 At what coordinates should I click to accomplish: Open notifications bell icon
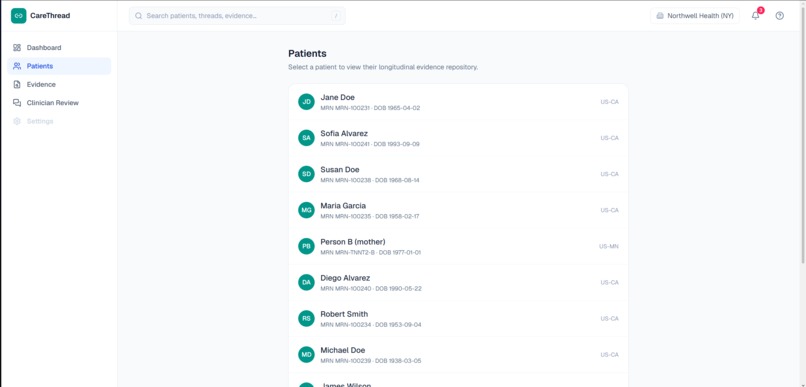pos(755,16)
